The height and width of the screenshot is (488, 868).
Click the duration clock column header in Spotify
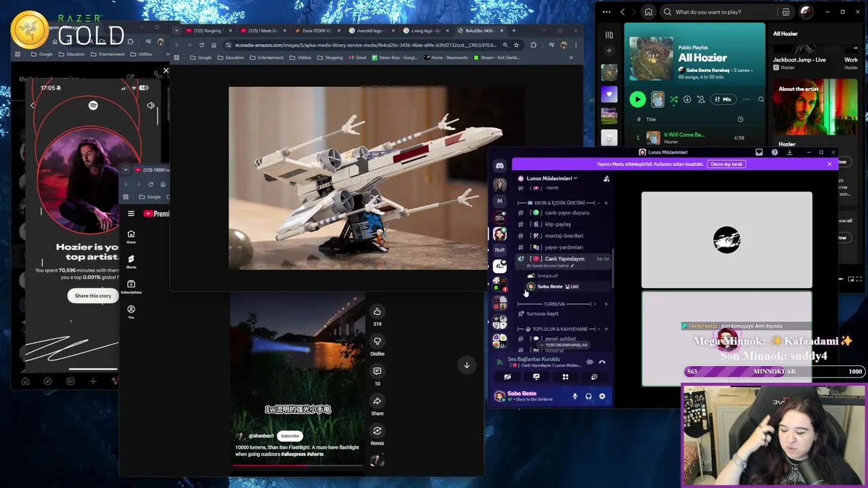click(x=740, y=119)
